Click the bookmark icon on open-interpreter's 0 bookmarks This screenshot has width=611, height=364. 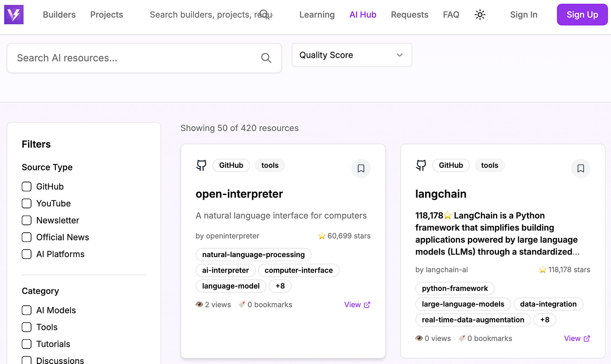[x=242, y=305]
